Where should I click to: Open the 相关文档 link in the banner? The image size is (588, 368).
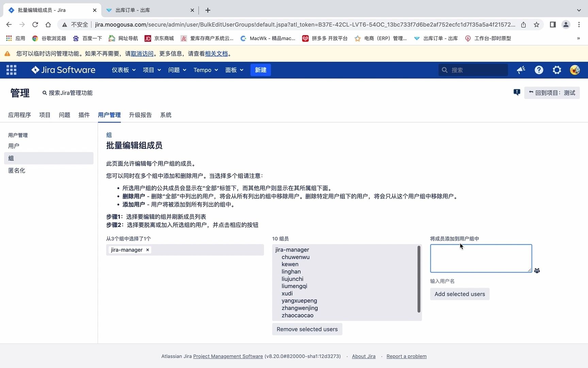coord(217,53)
